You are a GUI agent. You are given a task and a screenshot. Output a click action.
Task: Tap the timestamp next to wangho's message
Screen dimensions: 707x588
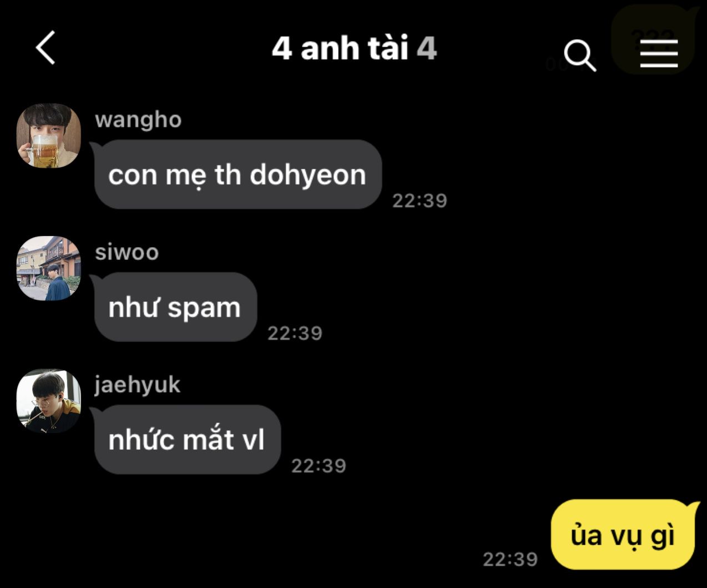[x=420, y=200]
